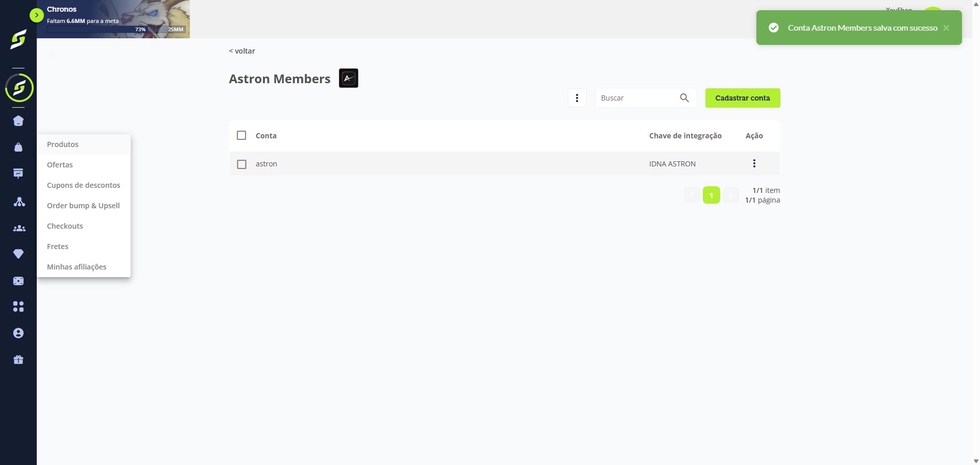This screenshot has width=980, height=465.
Task: Click the Chronos banner thumbnail
Action: coord(113,19)
